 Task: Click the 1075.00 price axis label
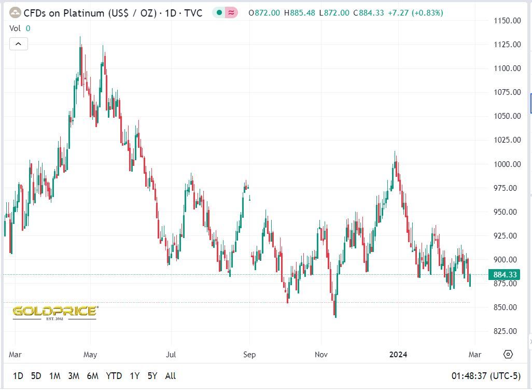(507, 92)
